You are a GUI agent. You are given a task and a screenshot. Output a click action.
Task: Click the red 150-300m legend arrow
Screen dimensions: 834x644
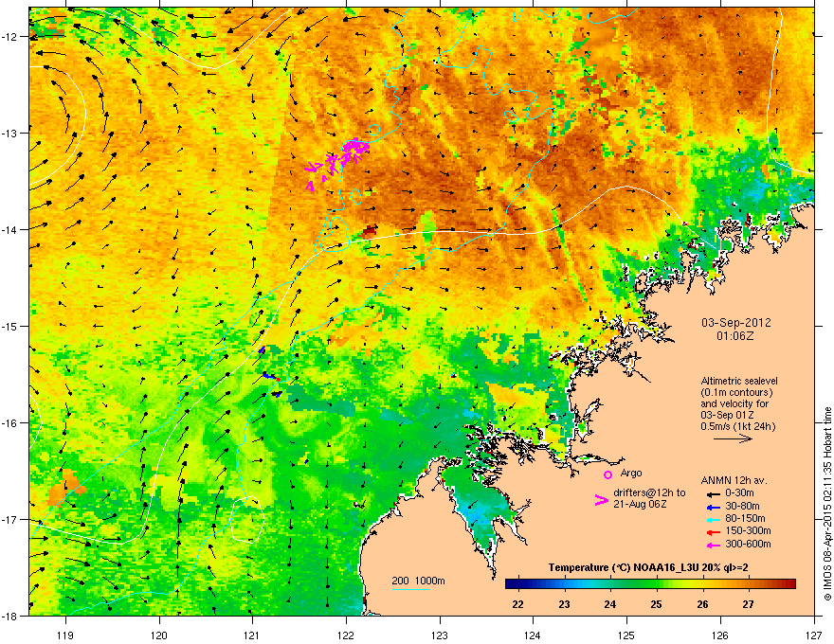click(714, 532)
